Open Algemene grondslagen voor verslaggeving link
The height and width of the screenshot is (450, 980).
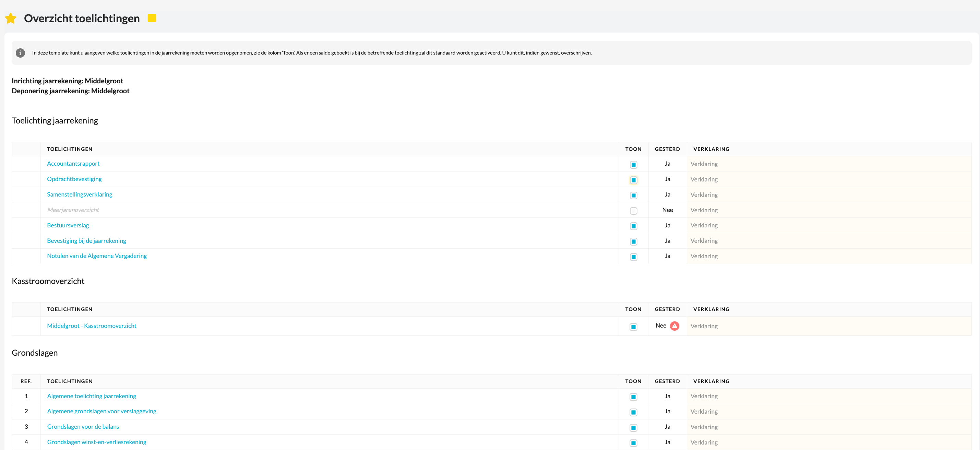[101, 411]
